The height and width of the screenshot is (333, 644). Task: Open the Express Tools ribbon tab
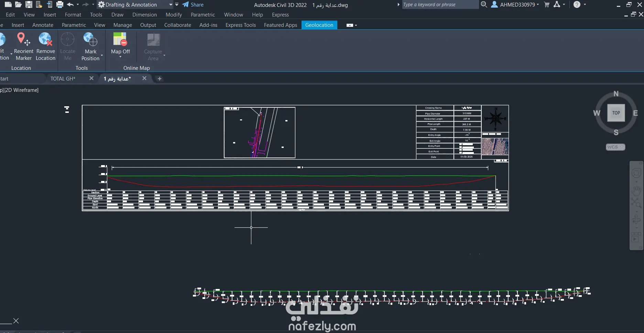click(x=240, y=25)
